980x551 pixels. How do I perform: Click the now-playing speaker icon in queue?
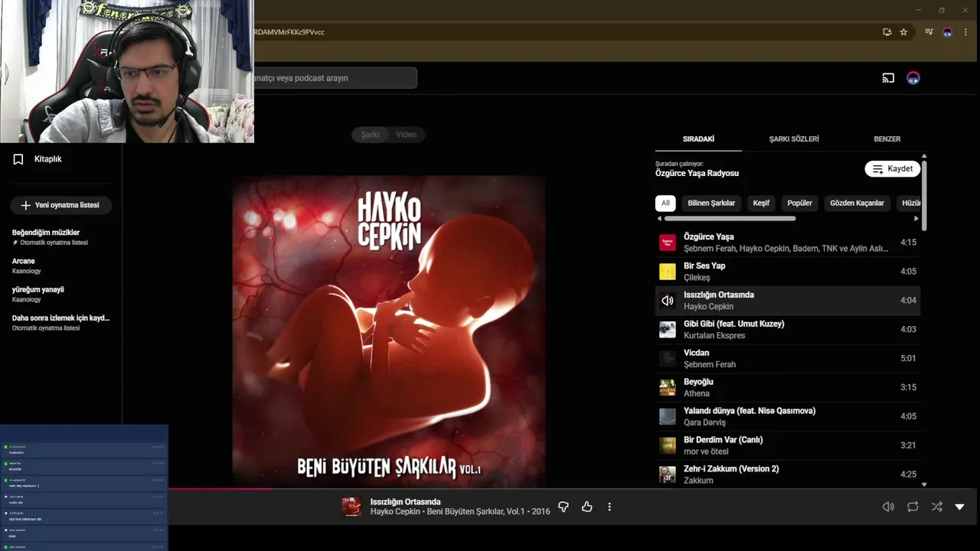point(668,301)
